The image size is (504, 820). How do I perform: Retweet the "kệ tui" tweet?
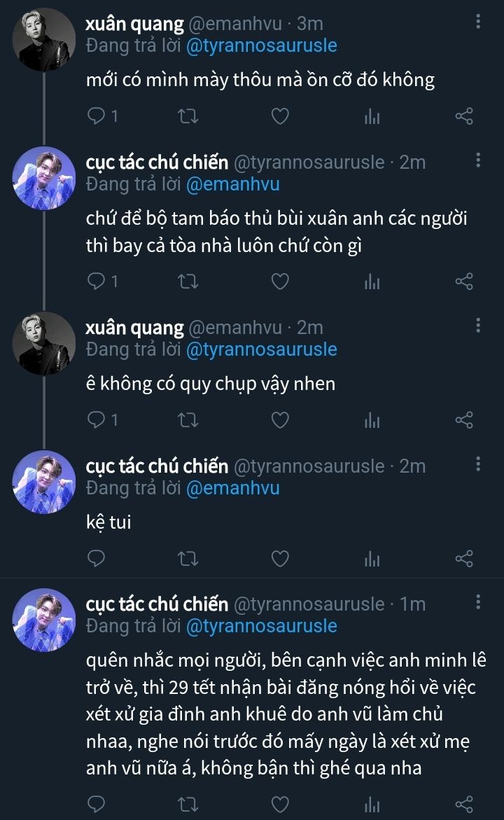click(x=189, y=558)
